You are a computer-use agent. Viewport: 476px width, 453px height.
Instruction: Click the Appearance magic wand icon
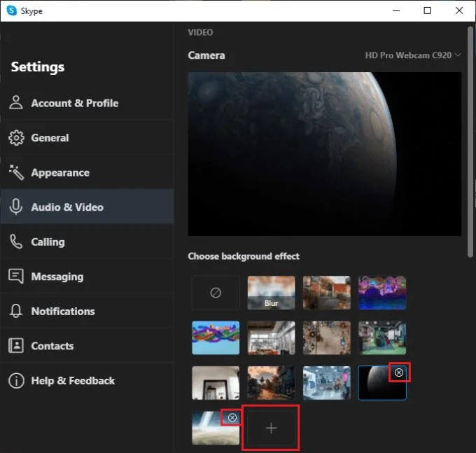pyautogui.click(x=16, y=172)
